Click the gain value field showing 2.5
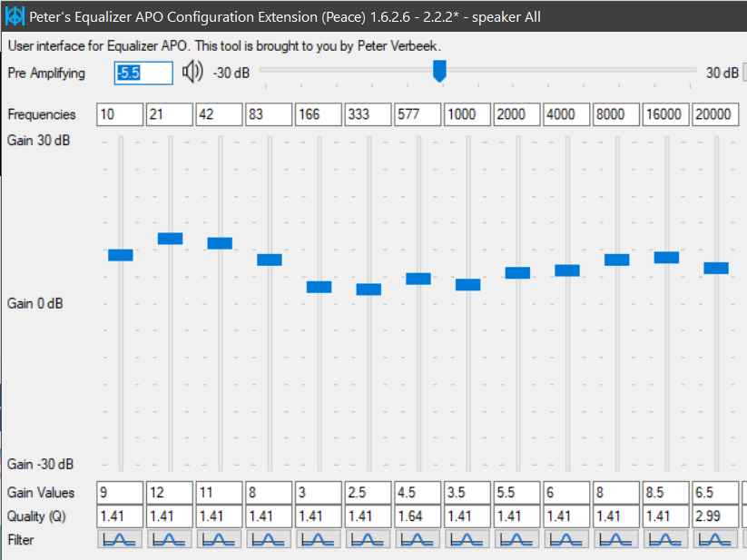747x560 pixels. tap(368, 492)
